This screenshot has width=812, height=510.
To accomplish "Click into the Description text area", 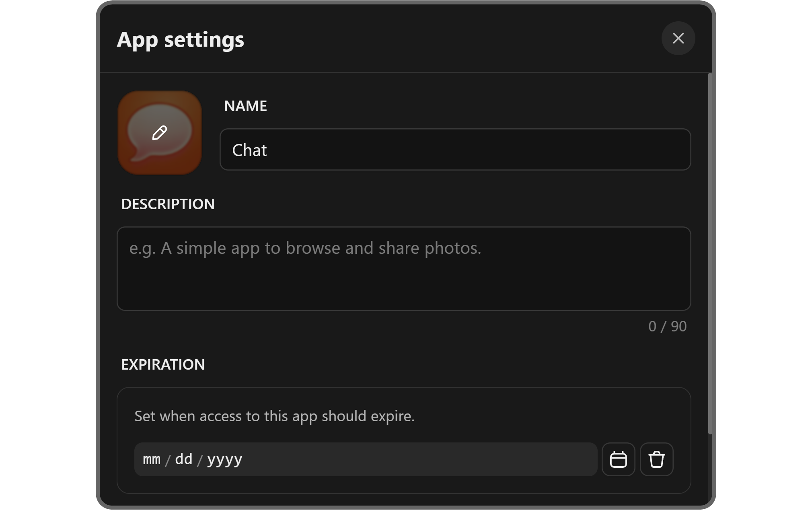I will [403, 269].
